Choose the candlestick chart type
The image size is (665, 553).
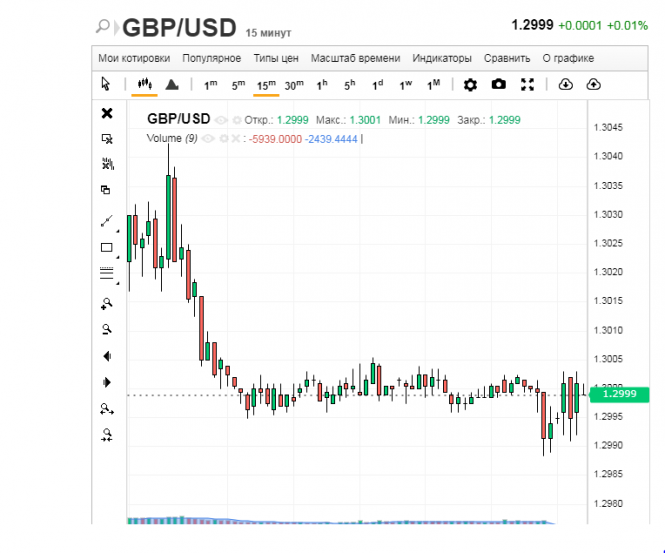[x=144, y=84]
